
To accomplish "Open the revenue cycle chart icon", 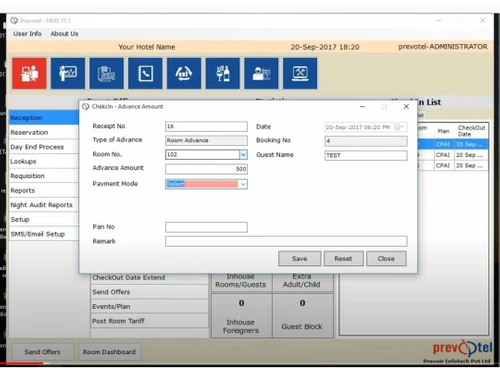I will point(184,73).
